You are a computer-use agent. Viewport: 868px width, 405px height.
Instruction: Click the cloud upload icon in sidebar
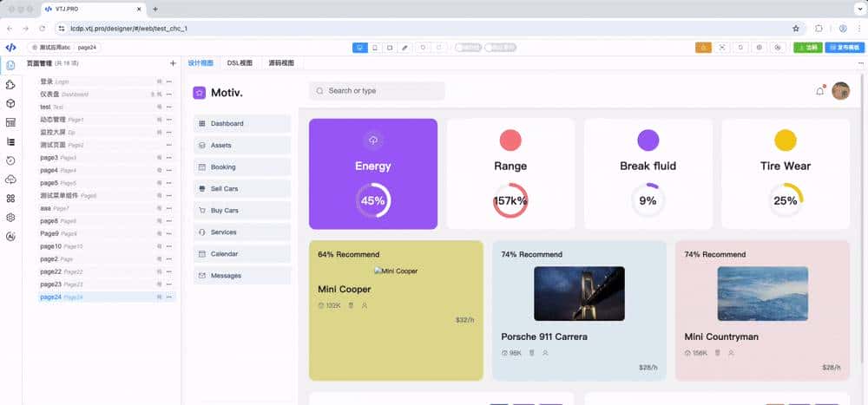tap(10, 180)
